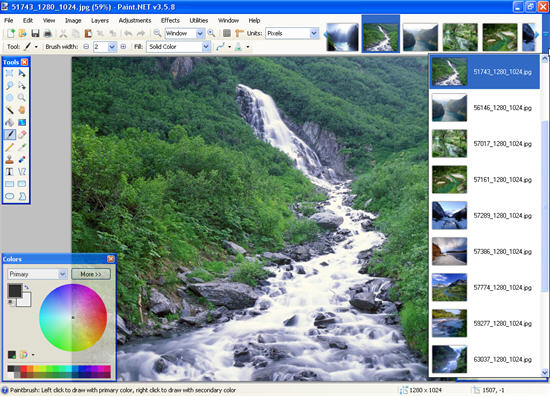Select the Eraser tool

pos(22,135)
